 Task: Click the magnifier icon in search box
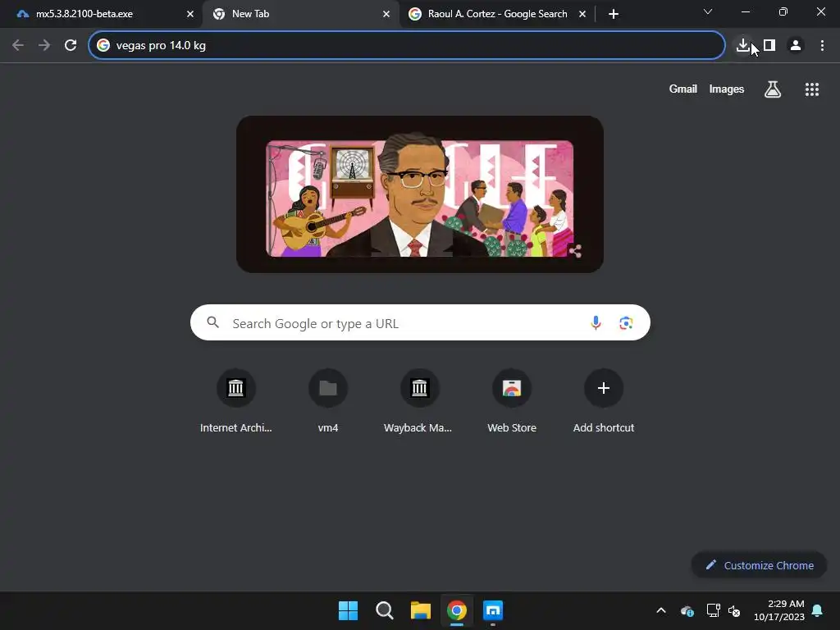pos(212,322)
